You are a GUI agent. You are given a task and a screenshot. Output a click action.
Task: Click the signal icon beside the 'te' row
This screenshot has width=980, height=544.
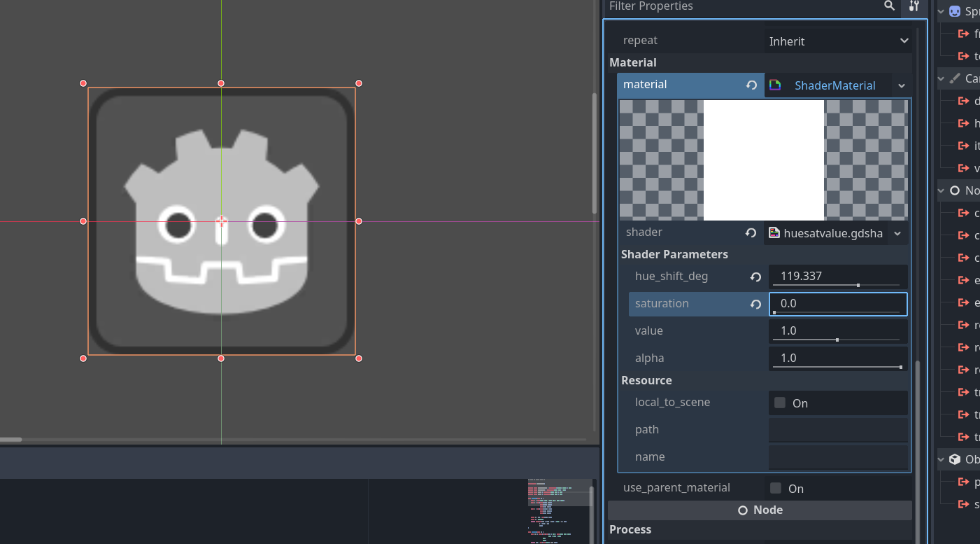pos(963,56)
